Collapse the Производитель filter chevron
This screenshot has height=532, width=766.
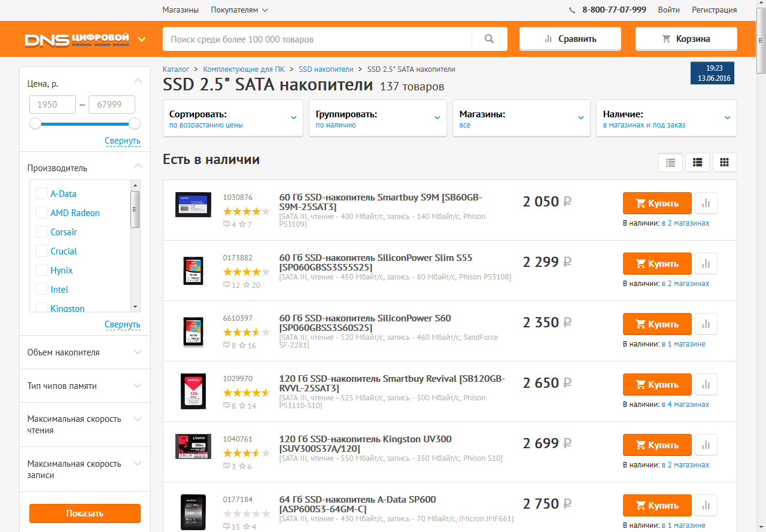138,166
